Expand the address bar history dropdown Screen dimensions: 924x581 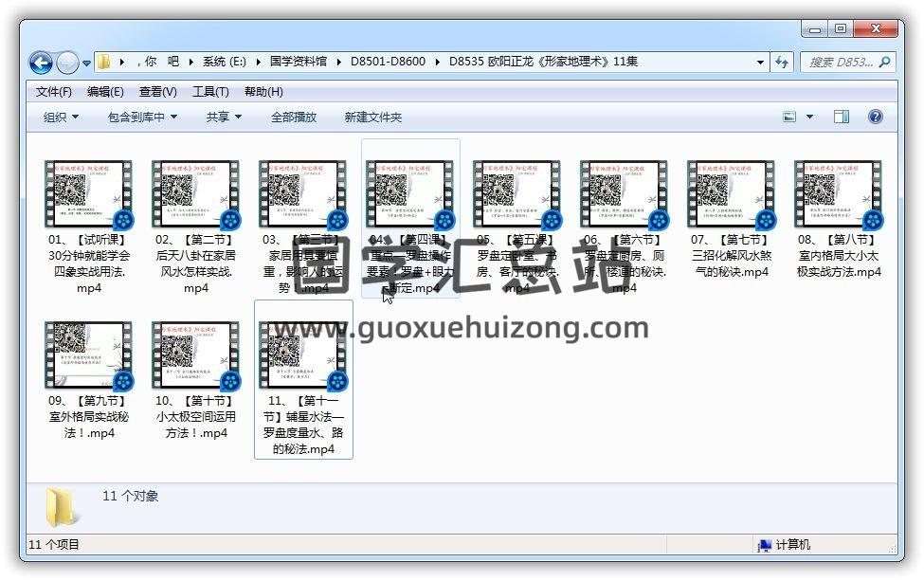760,62
